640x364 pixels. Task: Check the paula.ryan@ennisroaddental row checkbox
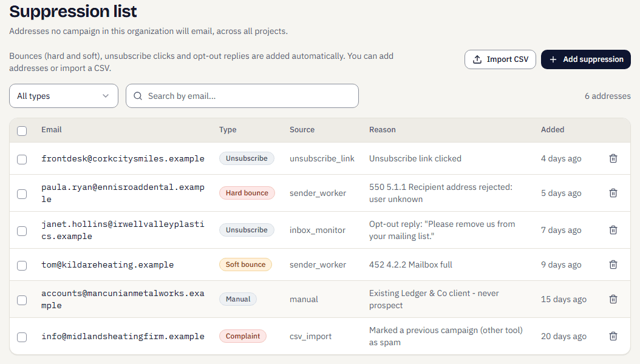pos(22,194)
